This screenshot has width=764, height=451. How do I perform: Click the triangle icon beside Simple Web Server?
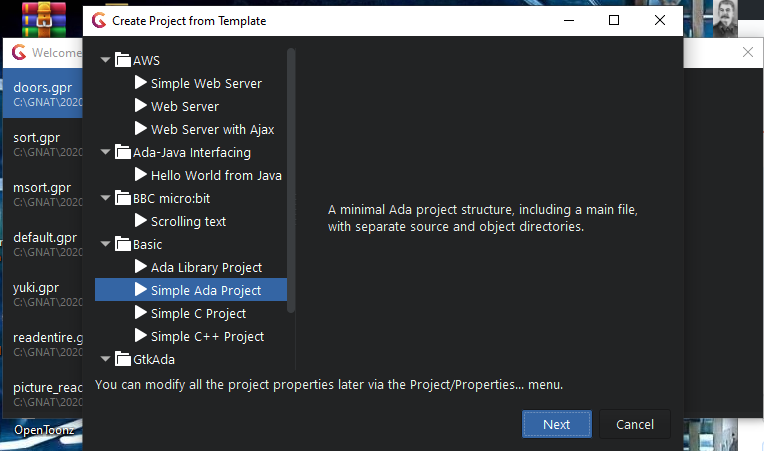141,83
